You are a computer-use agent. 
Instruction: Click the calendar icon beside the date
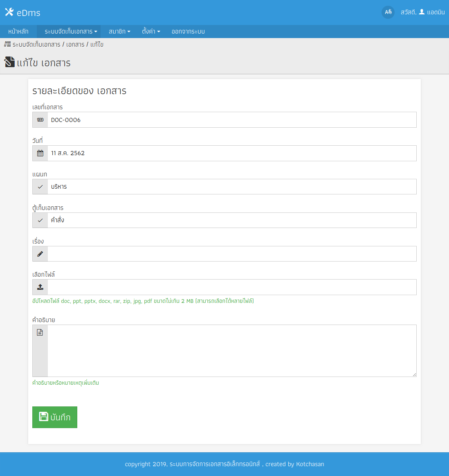coord(40,153)
